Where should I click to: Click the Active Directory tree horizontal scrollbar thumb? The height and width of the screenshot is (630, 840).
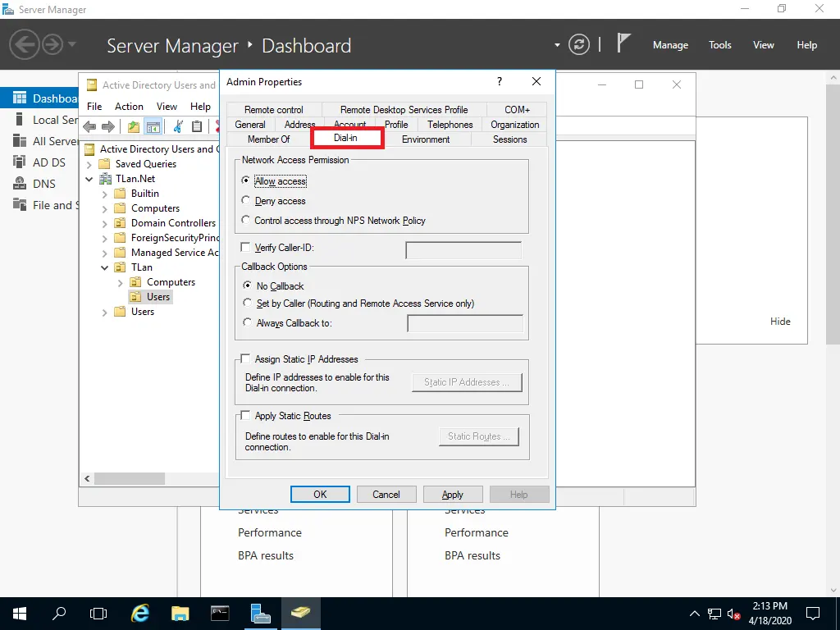point(129,478)
